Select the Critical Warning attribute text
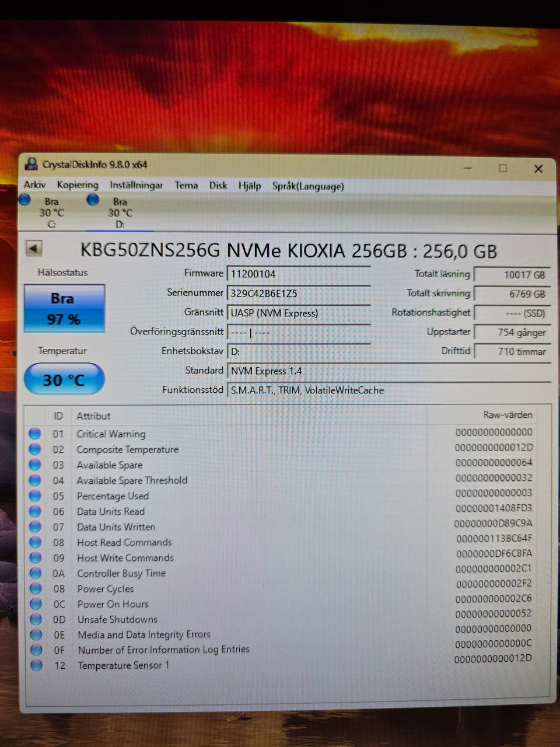The width and height of the screenshot is (560, 747). click(111, 434)
